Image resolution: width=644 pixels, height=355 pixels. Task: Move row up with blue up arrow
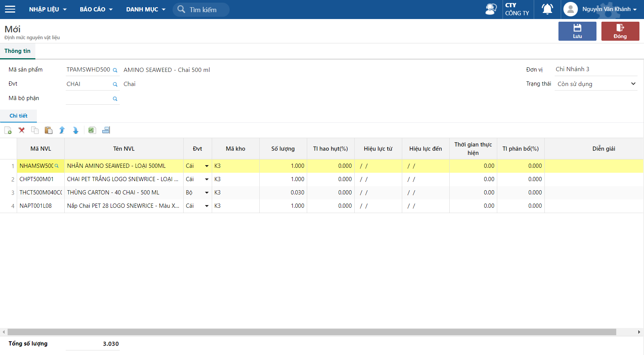tap(62, 131)
